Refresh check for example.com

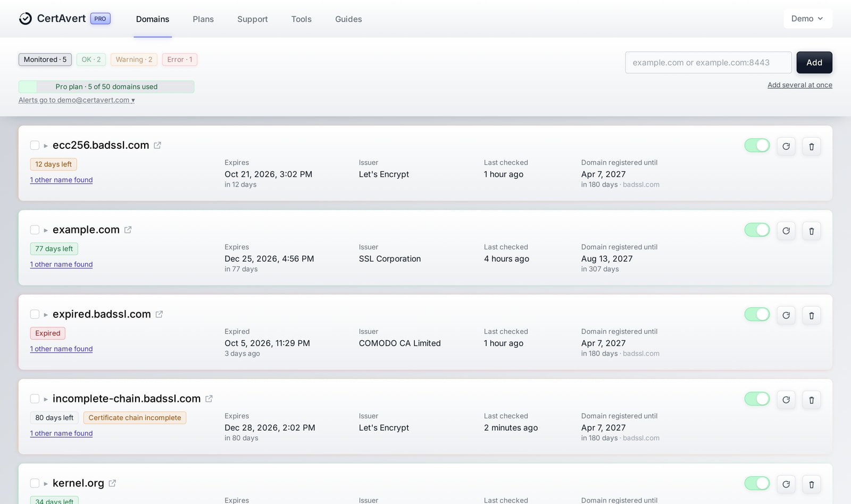click(786, 231)
